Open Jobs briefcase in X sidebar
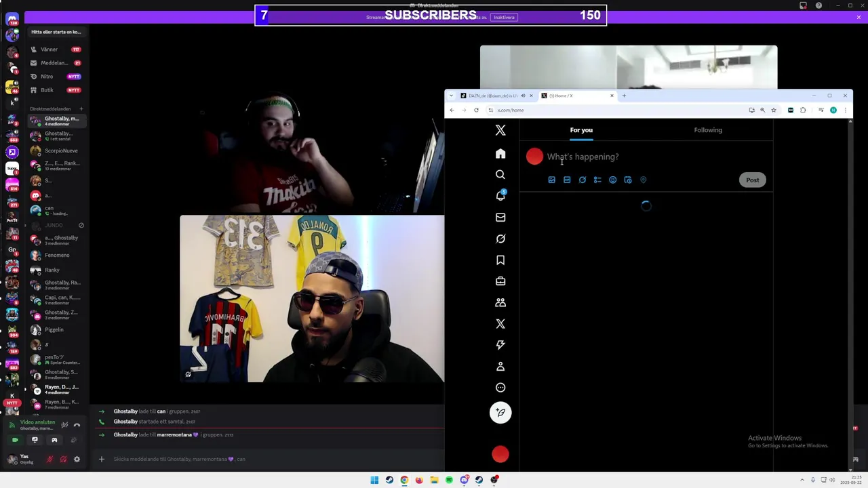 (x=500, y=281)
